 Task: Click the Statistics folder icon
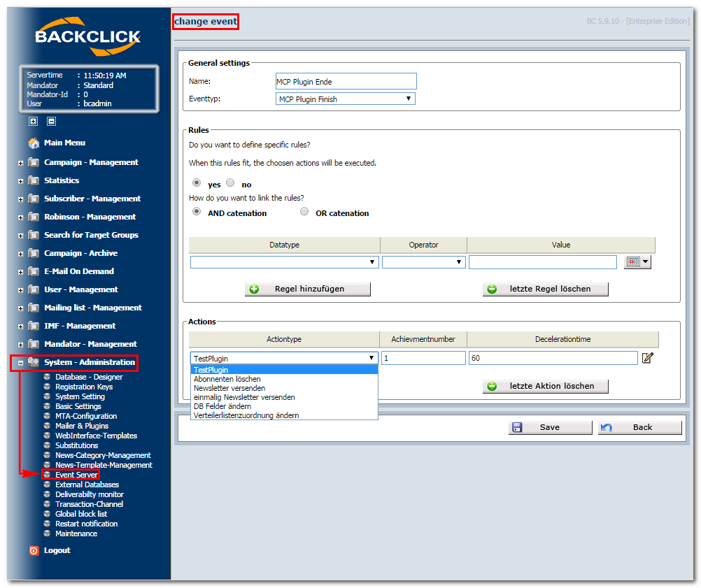tap(34, 180)
